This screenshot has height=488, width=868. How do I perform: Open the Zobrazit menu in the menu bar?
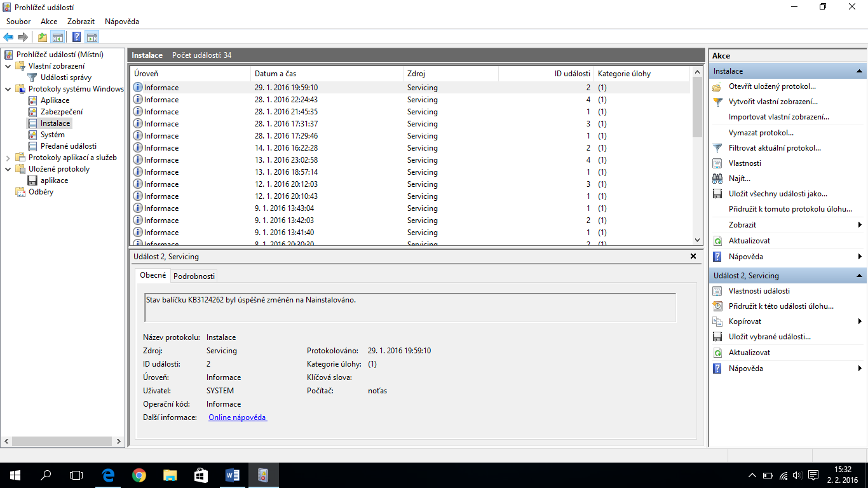point(81,22)
